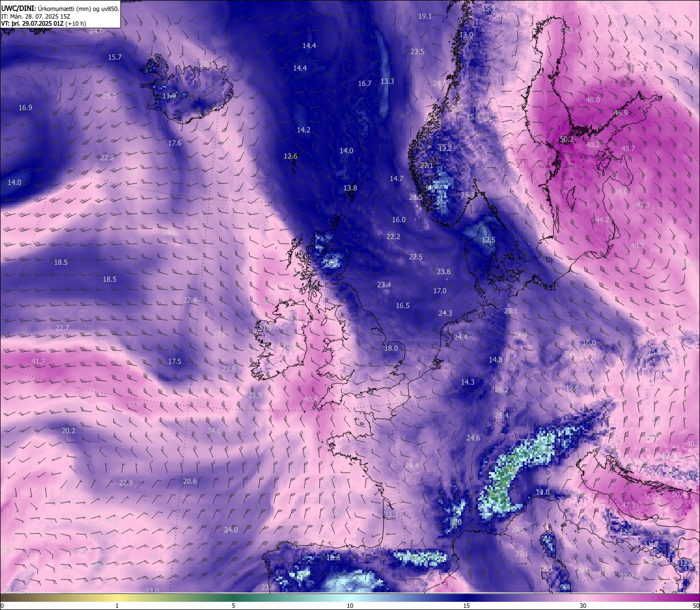
Task: Click the 10.8 value over Spain
Action: [333, 558]
